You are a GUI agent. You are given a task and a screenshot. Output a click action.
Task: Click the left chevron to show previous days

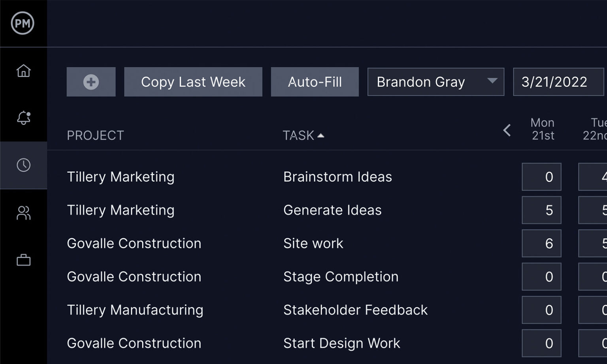507,130
